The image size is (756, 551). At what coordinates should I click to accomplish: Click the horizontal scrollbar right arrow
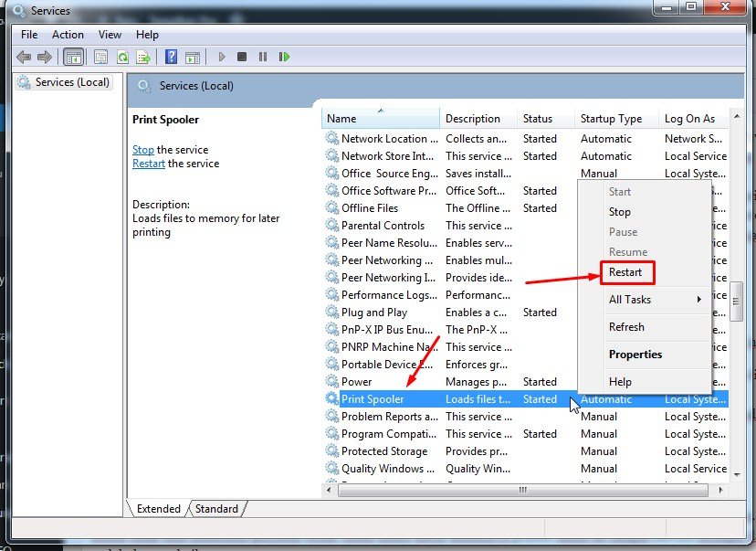720,490
